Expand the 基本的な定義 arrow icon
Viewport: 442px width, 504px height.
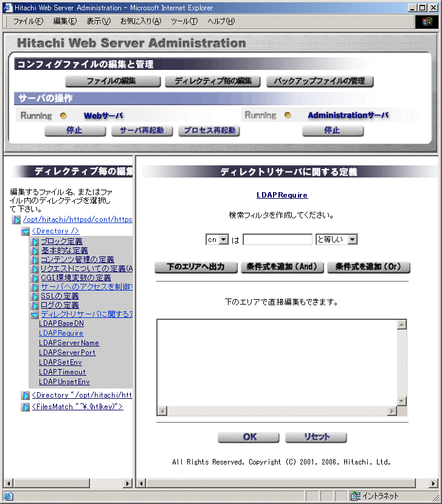click(x=35, y=250)
